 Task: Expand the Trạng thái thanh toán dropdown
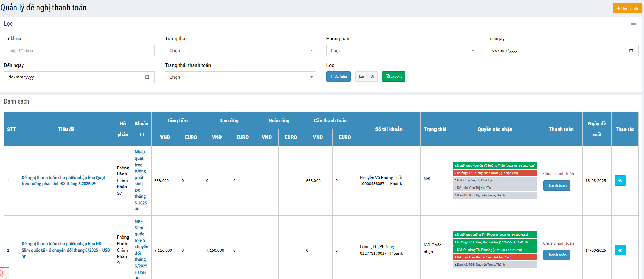pos(240,77)
